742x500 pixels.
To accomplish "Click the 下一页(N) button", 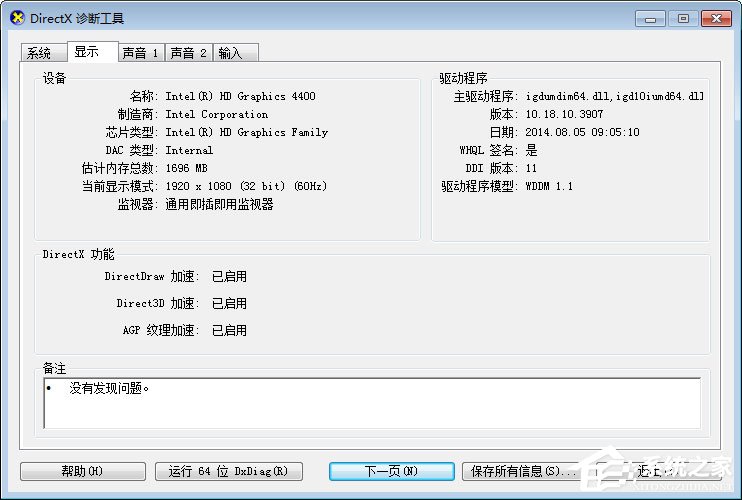I will click(x=391, y=471).
